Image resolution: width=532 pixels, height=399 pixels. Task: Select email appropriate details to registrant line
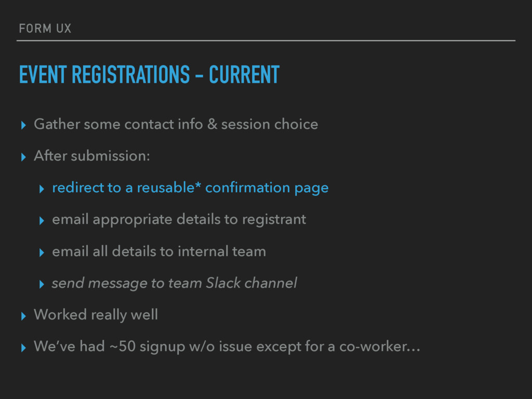(x=179, y=220)
